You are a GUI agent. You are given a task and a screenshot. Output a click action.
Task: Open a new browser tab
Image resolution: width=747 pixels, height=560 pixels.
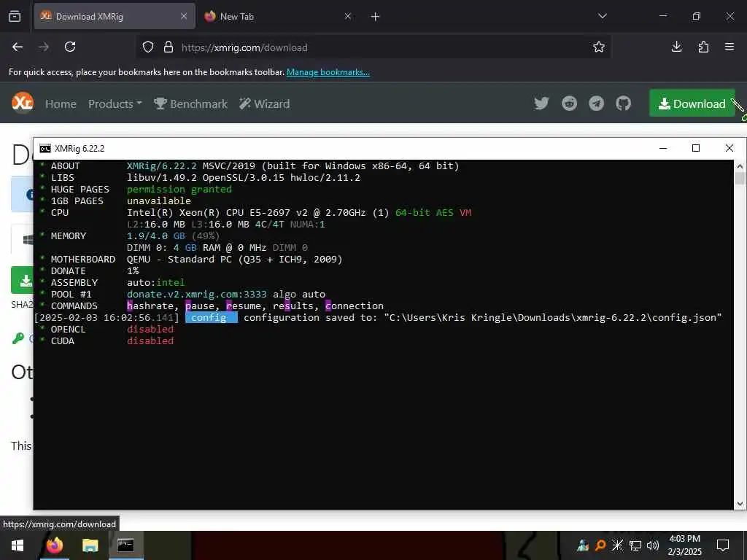point(376,17)
